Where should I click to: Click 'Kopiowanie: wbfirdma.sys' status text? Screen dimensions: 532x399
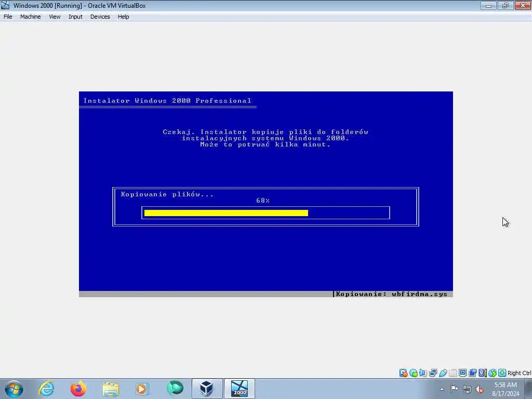point(392,294)
